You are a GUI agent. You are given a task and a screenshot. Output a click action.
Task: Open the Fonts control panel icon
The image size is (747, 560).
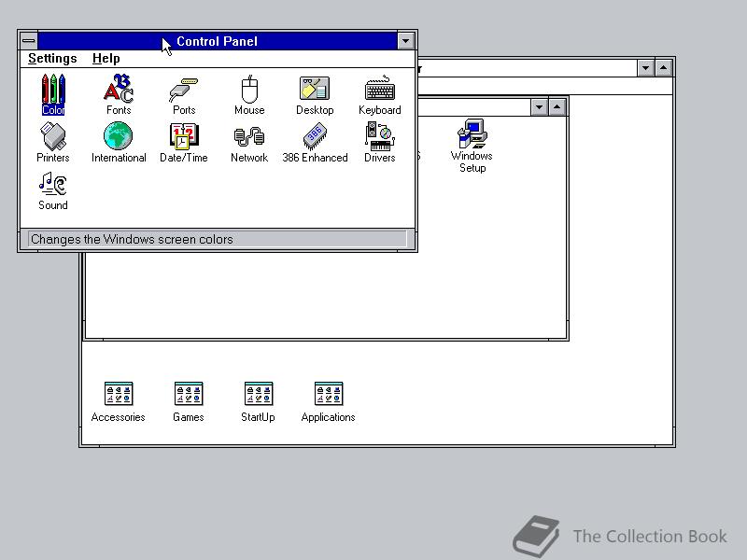119,94
